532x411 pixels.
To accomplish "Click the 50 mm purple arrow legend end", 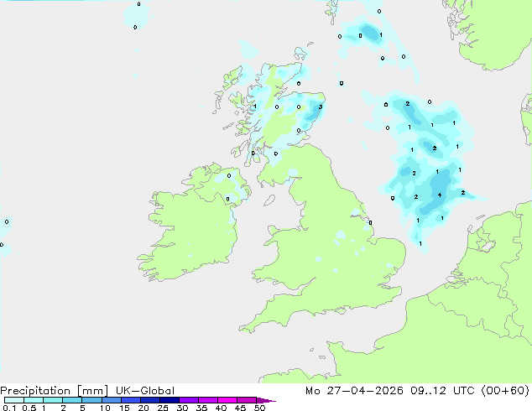I will click(266, 400).
